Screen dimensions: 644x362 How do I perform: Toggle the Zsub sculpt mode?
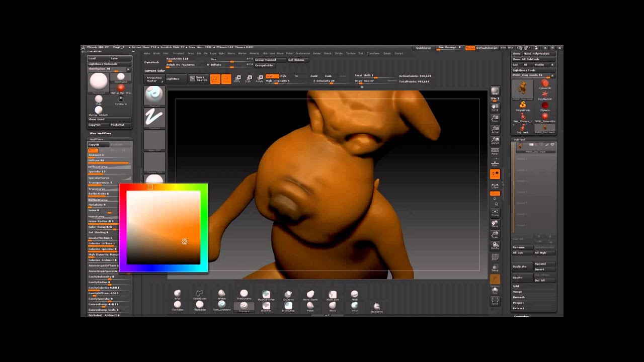[x=328, y=76]
